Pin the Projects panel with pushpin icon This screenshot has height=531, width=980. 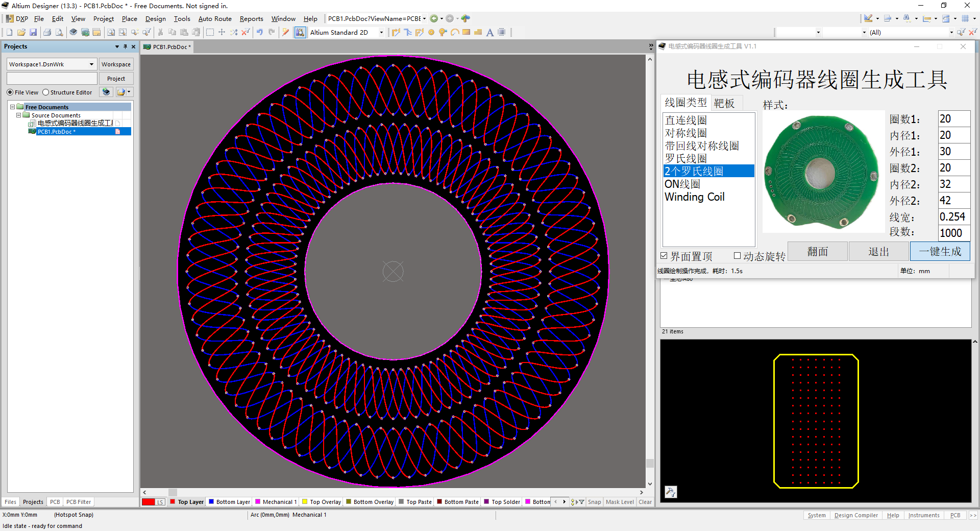point(125,46)
